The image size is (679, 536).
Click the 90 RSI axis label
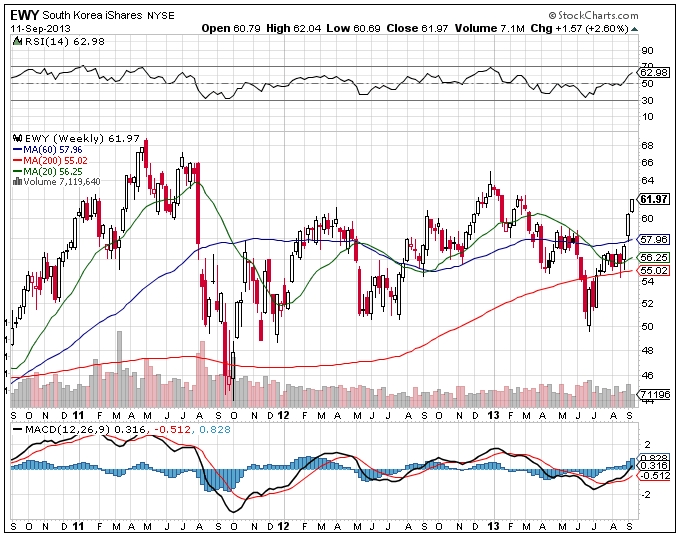click(647, 51)
